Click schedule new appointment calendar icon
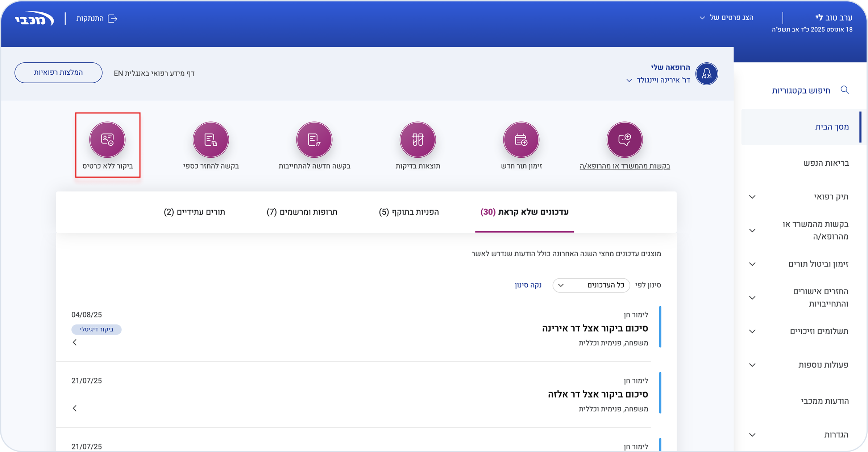This screenshot has width=868, height=452. point(521,140)
